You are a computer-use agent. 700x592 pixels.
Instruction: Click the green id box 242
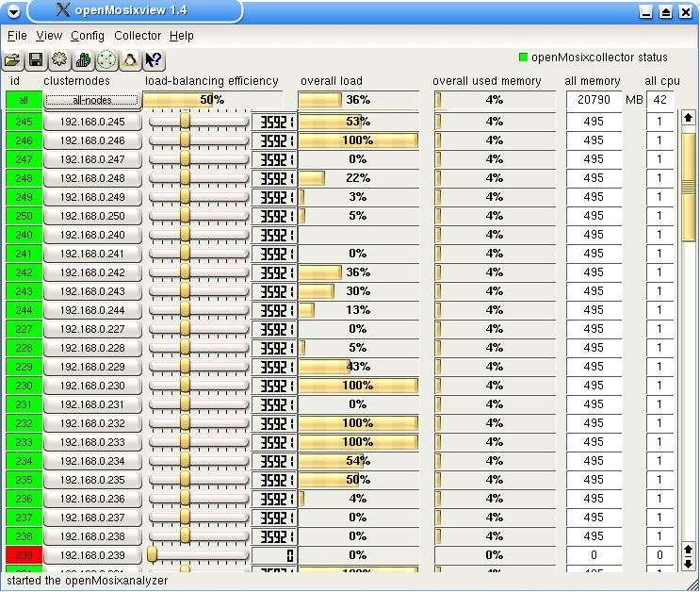click(x=24, y=272)
